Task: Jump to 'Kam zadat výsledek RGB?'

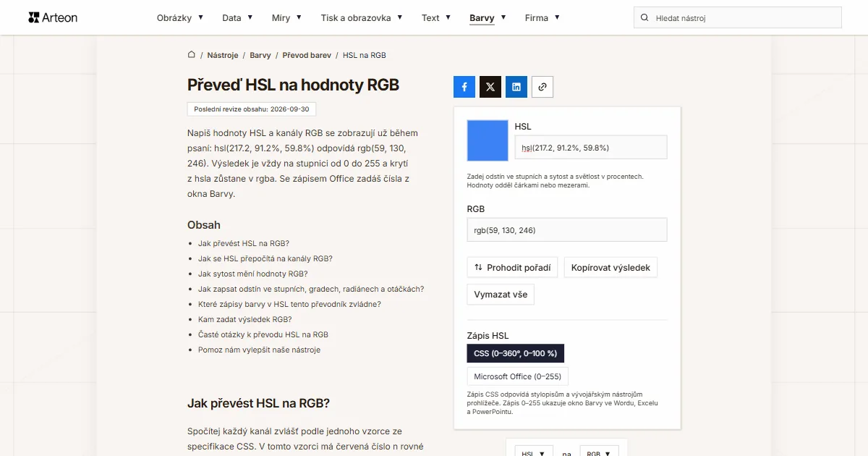Action: [x=245, y=319]
